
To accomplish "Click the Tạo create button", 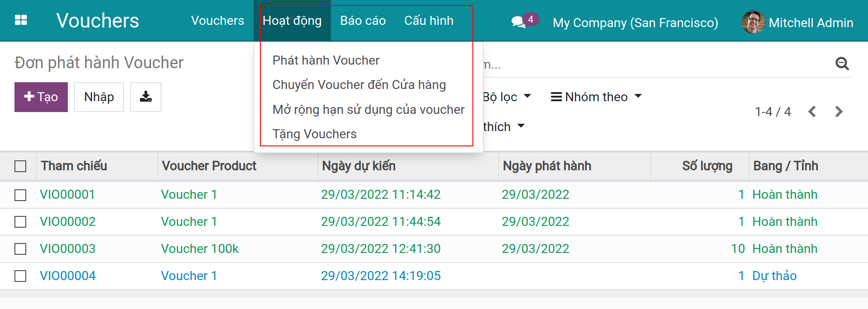I will 41,97.
